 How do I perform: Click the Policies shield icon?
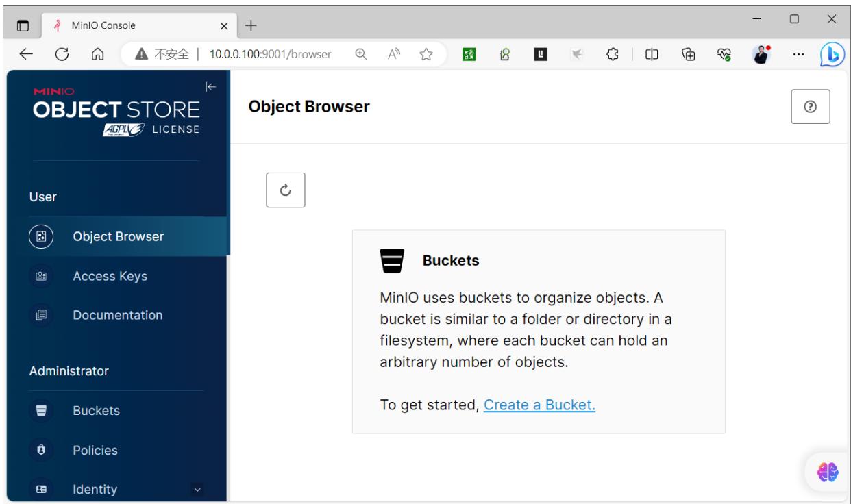(40, 450)
